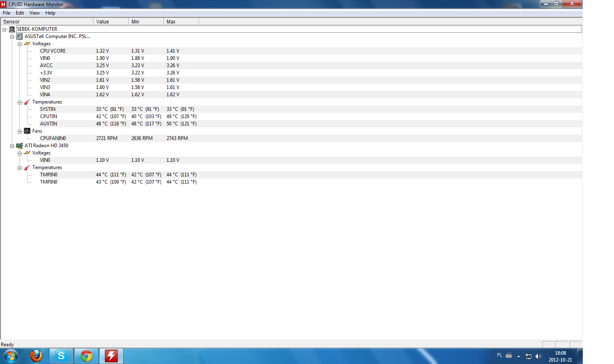Image resolution: width=614 pixels, height=364 pixels.
Task: Select the +3.3V sensor row
Action: 310,73
